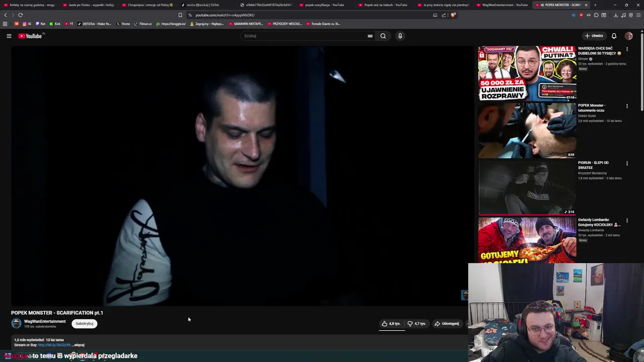Click the search magnifier button

383,36
